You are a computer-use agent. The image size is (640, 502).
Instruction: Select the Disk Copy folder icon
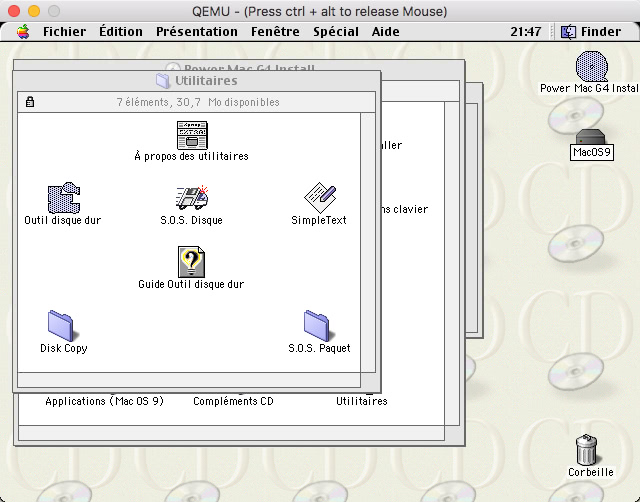pyautogui.click(x=61, y=326)
